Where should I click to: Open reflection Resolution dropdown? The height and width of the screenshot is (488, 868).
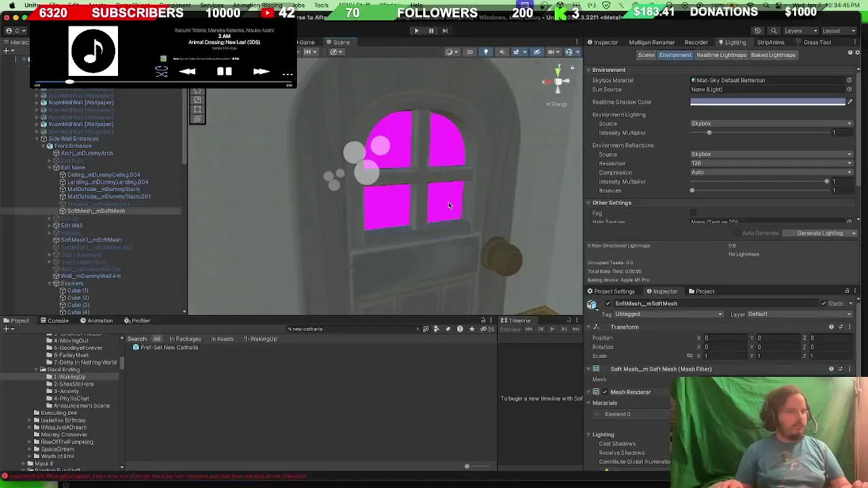[x=771, y=163]
